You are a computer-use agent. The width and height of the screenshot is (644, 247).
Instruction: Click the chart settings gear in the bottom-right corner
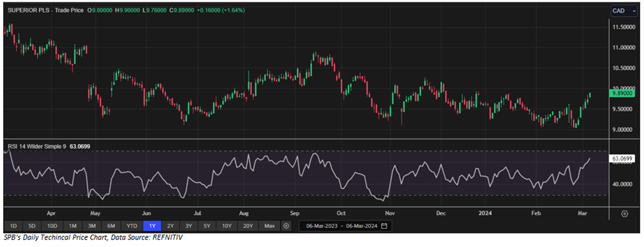(625, 214)
